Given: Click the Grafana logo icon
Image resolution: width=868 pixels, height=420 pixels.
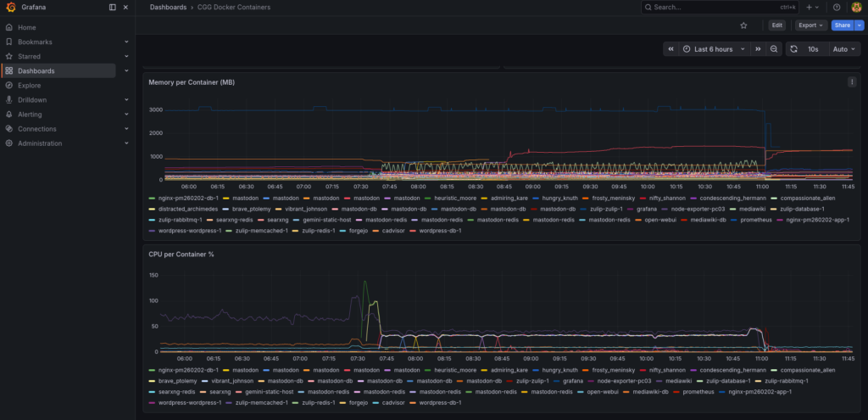Looking at the screenshot, I should (10, 7).
